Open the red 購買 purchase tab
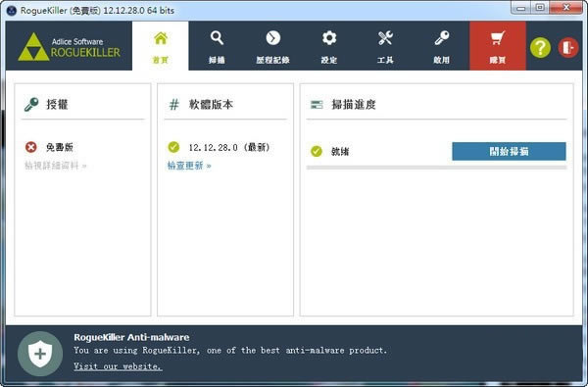 click(498, 46)
